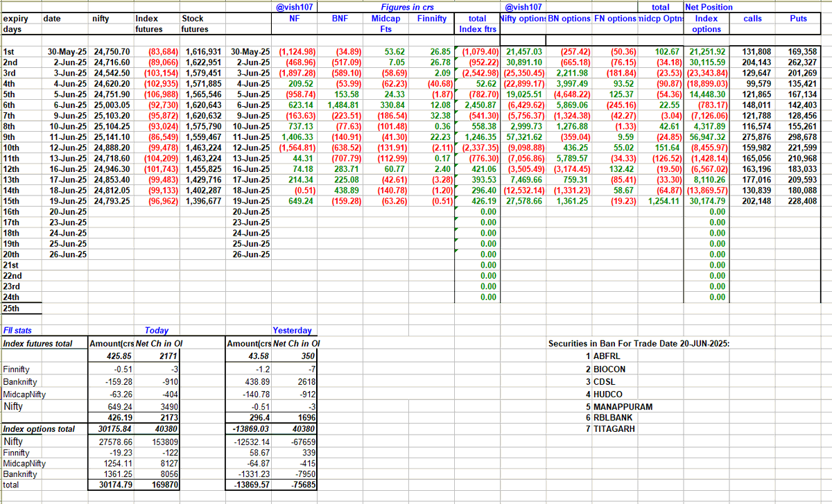This screenshot has height=504, width=832.
Task: Select banned security CDSL
Action: 605,381
